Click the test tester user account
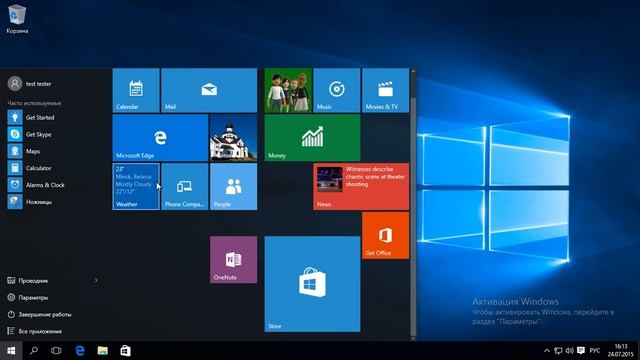This screenshot has width=640, height=360. 29,84
